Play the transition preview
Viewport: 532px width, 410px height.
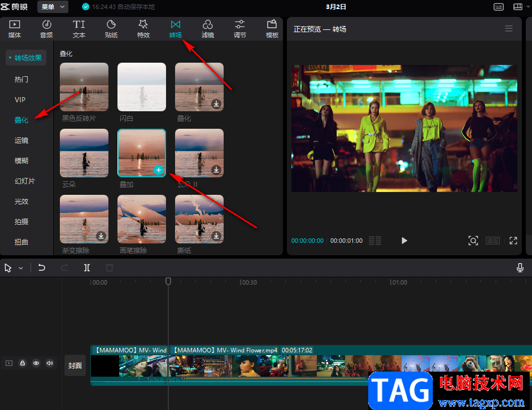pos(404,241)
